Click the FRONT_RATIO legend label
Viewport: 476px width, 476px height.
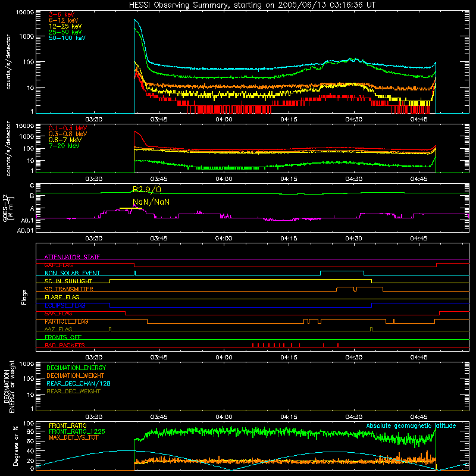68,425
